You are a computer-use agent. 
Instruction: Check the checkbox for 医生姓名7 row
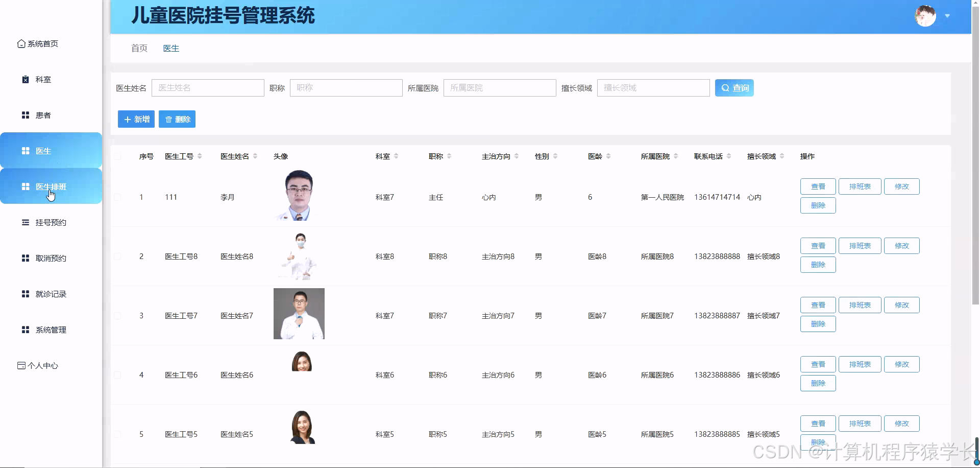(x=118, y=315)
